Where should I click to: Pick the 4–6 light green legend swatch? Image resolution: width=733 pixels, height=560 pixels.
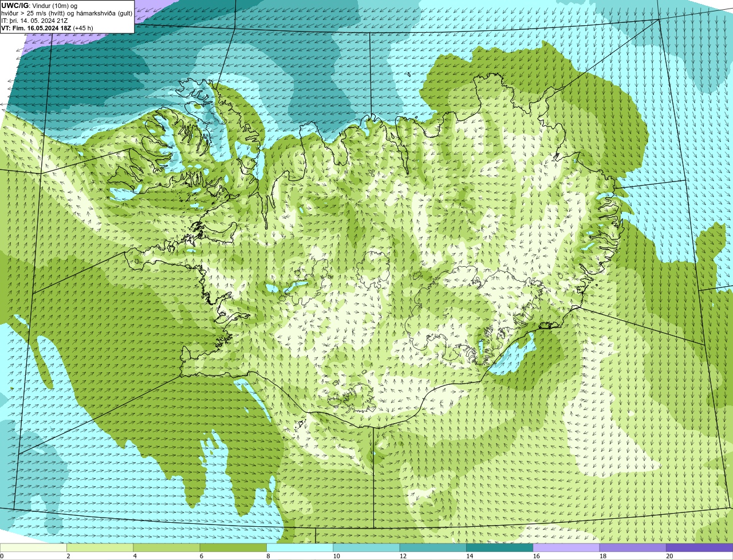point(167,547)
